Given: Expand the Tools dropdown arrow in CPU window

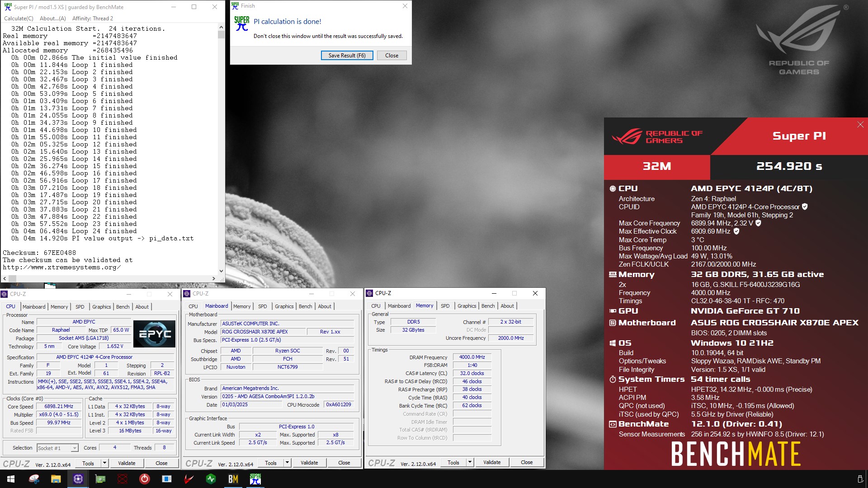Looking at the screenshot, I should (104, 463).
